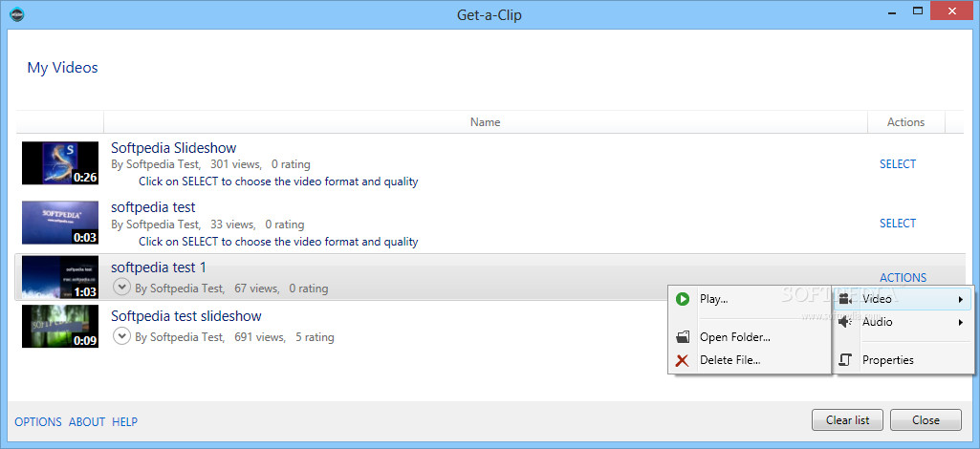Click the 5 rating text
The width and height of the screenshot is (980, 449).
tap(315, 338)
